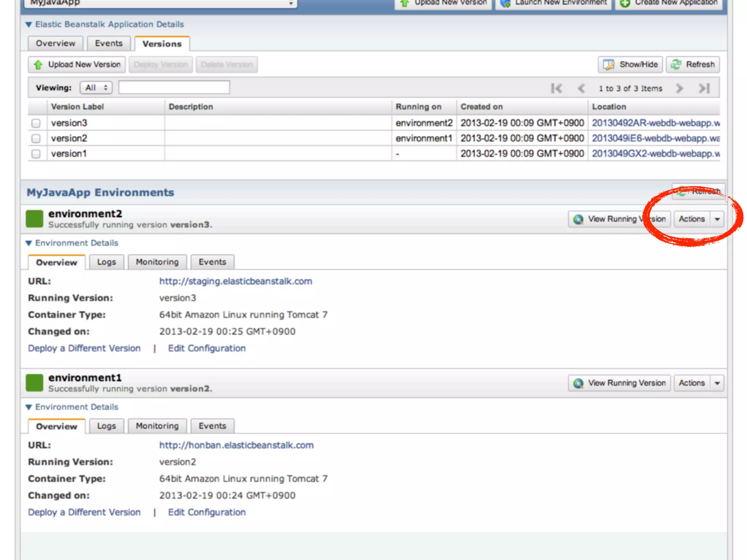This screenshot has width=747, height=560.
Task: Tick the version1 checkbox
Action: 36,154
